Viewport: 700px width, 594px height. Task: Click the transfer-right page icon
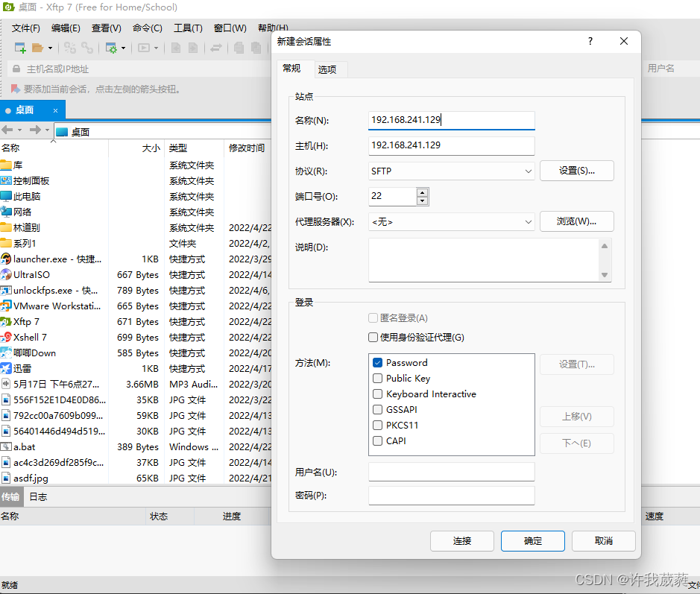pyautogui.click(x=193, y=48)
